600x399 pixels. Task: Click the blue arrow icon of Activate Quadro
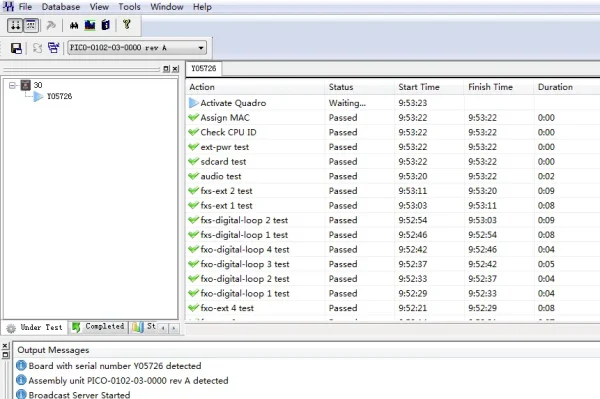tap(194, 103)
